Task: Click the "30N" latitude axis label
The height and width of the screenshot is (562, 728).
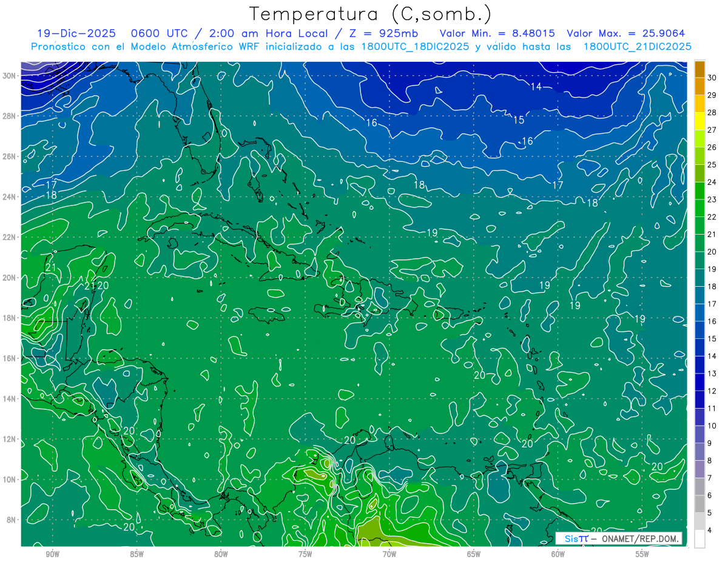Action: pyautogui.click(x=10, y=75)
